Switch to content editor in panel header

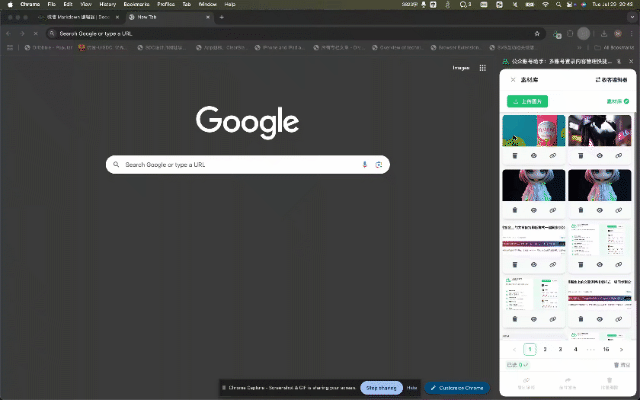click(x=611, y=80)
